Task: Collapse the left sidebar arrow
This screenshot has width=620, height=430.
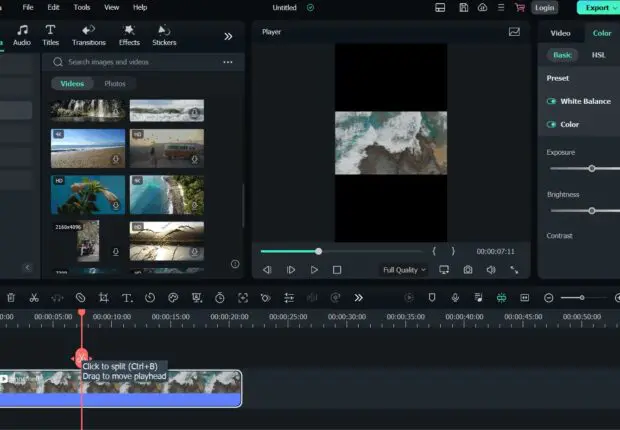Action: click(x=27, y=267)
